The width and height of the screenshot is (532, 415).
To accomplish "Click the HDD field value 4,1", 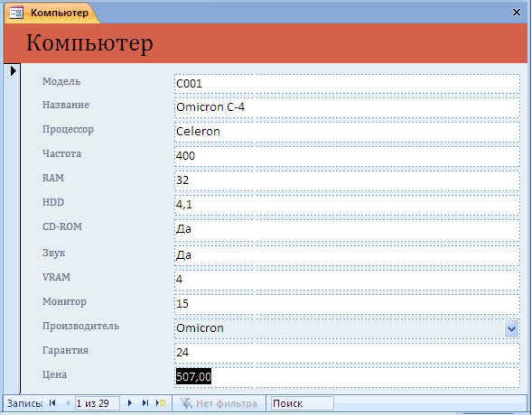I will pyautogui.click(x=347, y=205).
